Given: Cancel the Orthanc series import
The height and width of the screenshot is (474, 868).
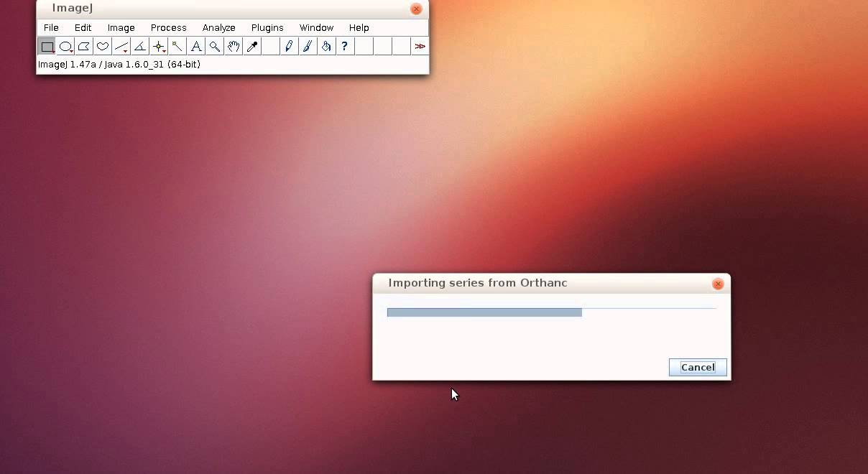Looking at the screenshot, I should coord(698,367).
